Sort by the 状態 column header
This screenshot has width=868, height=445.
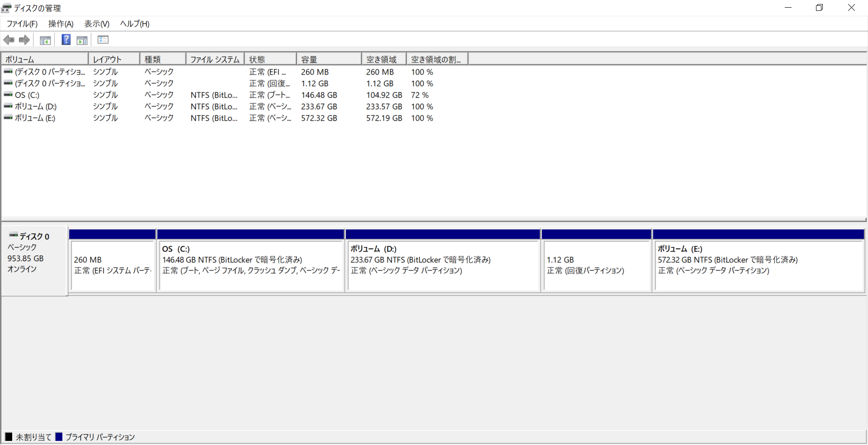point(270,59)
